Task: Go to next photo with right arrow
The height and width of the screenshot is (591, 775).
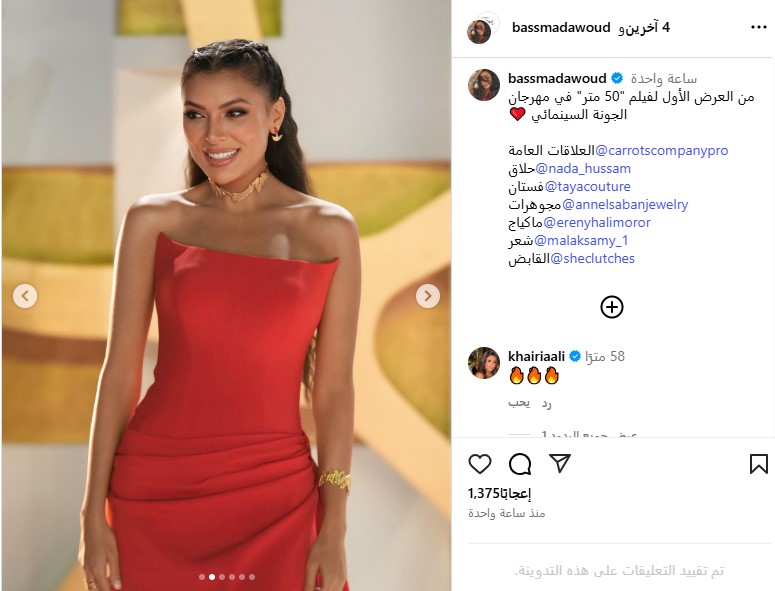Action: [428, 296]
